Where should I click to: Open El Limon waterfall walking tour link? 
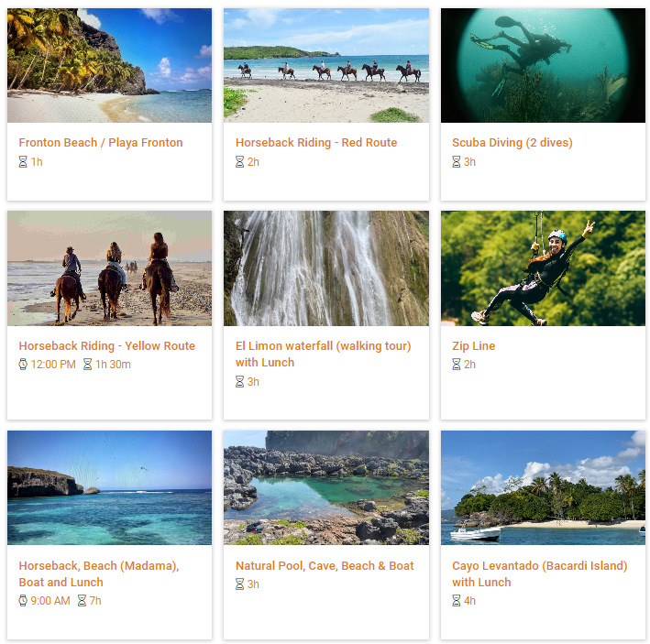tap(324, 355)
